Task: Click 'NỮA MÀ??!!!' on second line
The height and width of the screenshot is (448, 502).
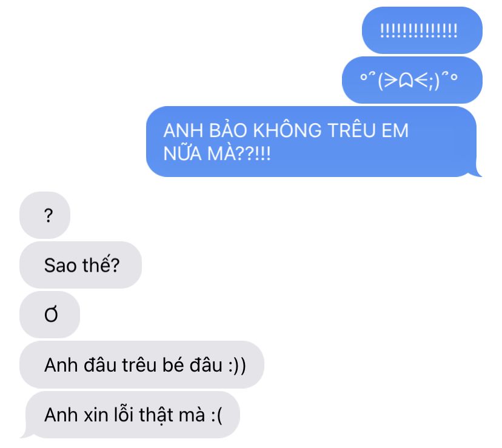Action: click(216, 153)
